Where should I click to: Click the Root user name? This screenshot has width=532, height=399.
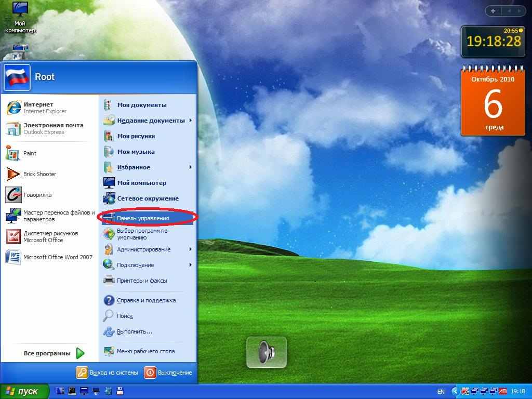45,77
